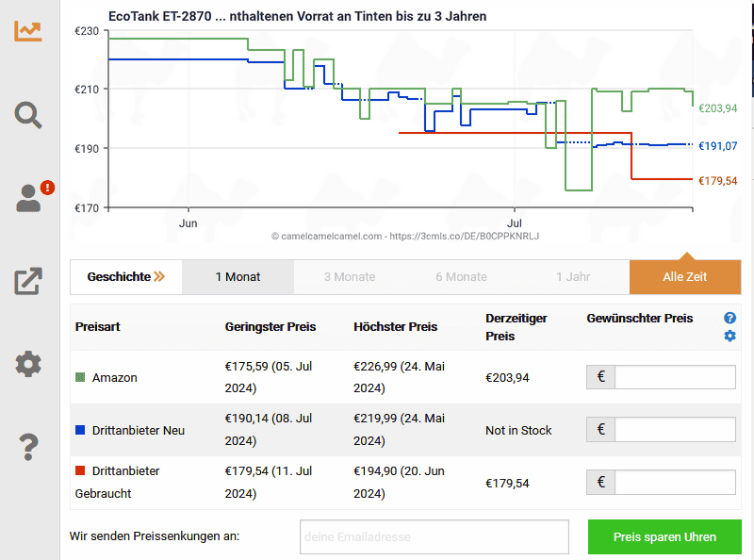Open the external link sidebar icon
Viewport: 754px width, 560px height.
(x=28, y=281)
